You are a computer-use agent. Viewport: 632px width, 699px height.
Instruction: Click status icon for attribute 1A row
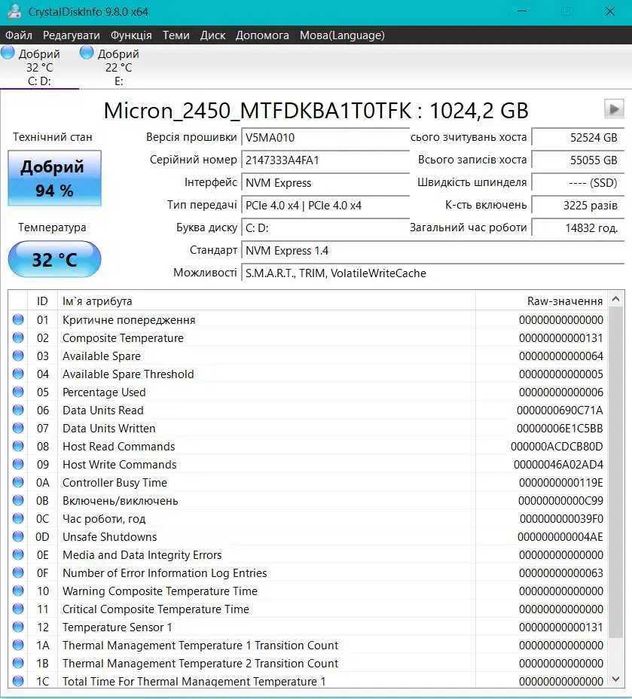coord(18,645)
